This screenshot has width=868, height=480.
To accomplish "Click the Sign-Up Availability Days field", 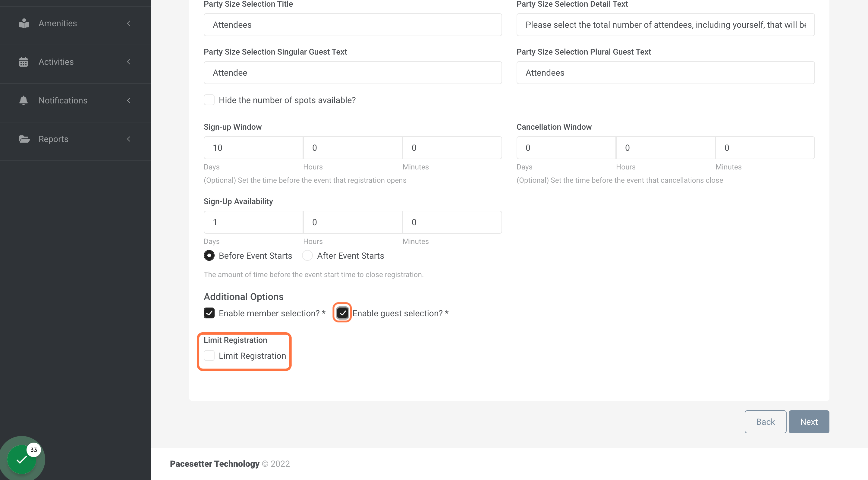I will [253, 222].
